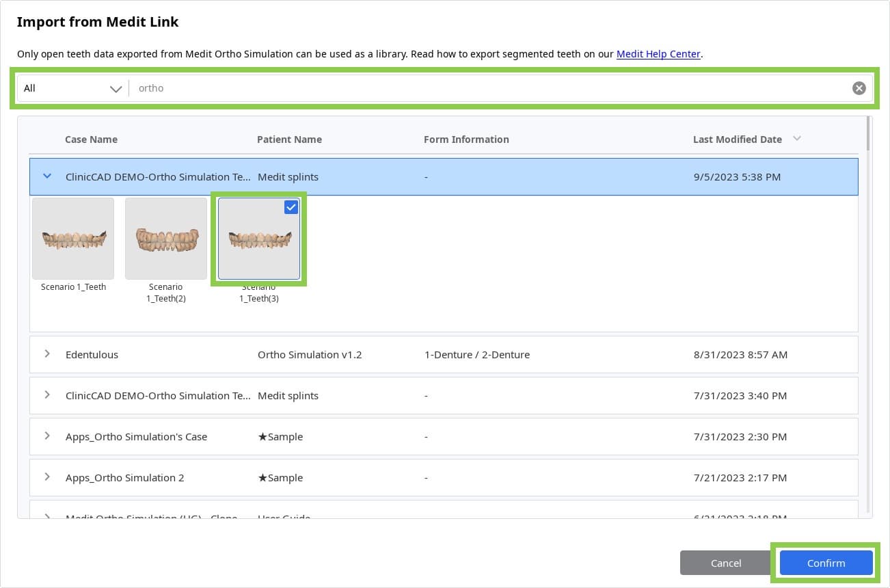Click 1-Denture / 2-Denture form information

coord(477,354)
